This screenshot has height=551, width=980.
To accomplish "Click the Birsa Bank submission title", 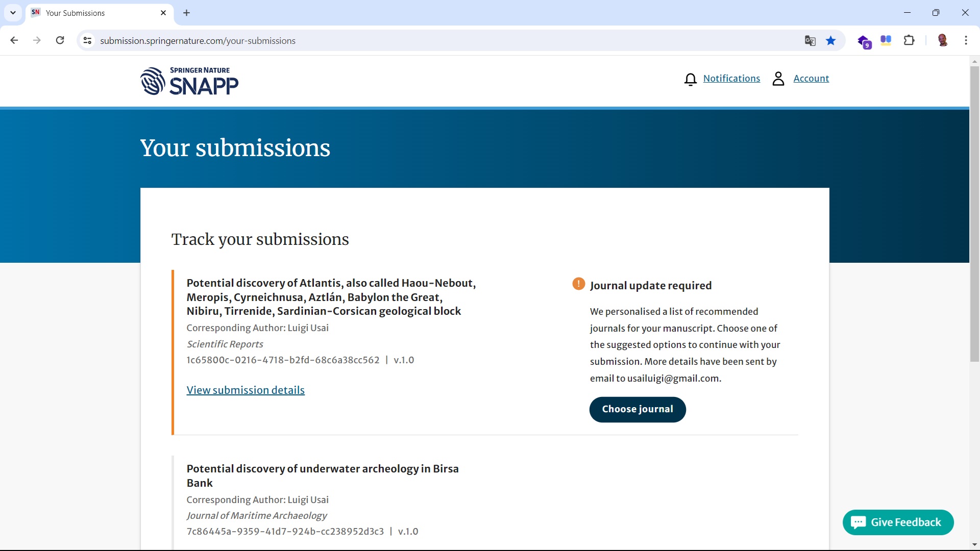I will tap(323, 475).
